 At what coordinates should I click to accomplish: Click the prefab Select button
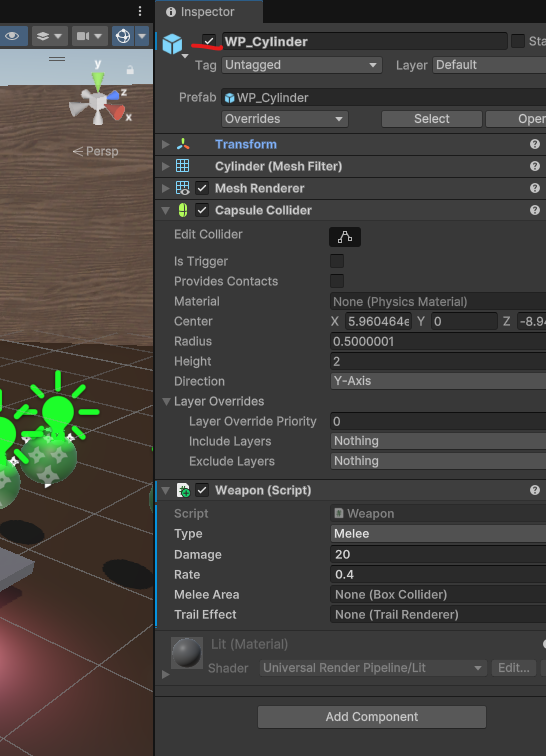pos(432,119)
